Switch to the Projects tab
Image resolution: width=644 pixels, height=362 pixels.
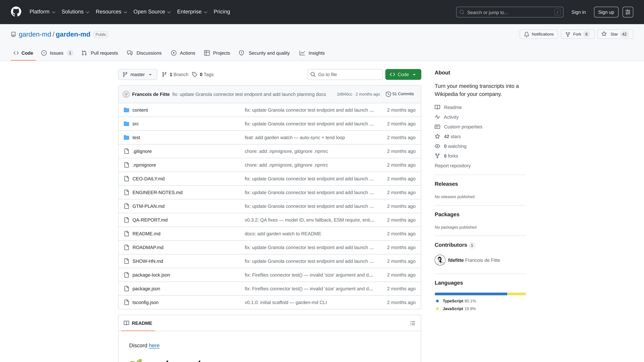pyautogui.click(x=217, y=53)
